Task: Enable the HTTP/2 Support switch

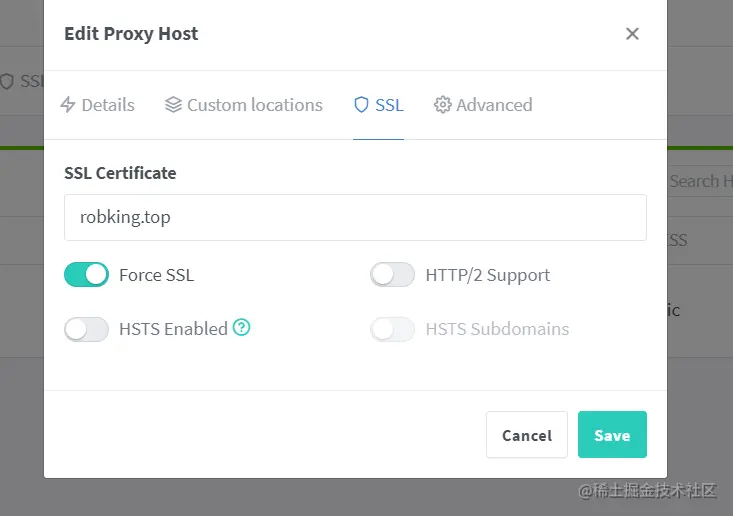Action: coord(392,274)
